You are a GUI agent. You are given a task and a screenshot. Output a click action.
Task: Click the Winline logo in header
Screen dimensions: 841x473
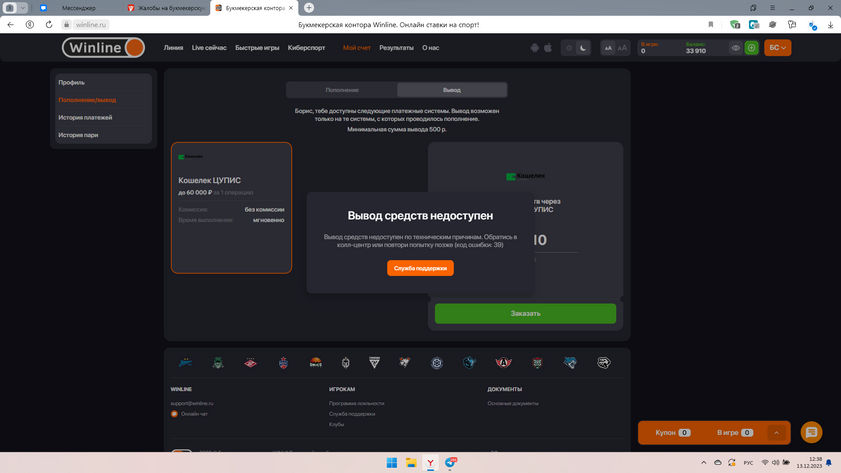103,47
